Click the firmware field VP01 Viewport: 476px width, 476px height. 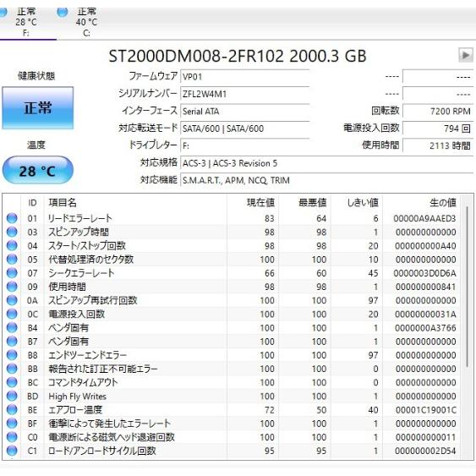coord(244,76)
